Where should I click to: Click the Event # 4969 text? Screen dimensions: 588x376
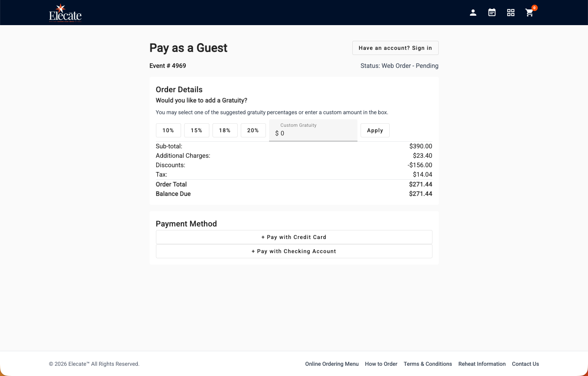pyautogui.click(x=168, y=66)
